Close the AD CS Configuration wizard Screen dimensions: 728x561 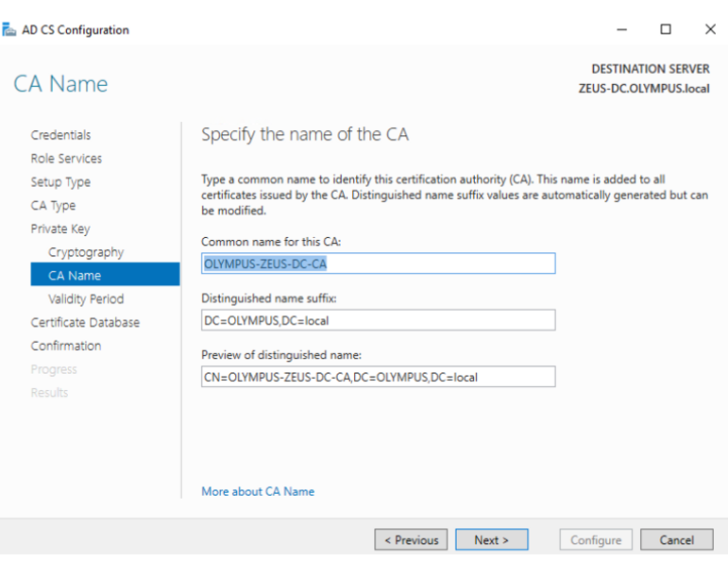click(710, 30)
